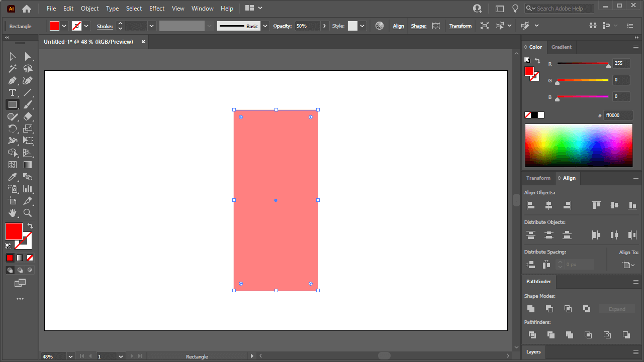
Task: Enable Draw Inside mode
Action: click(30, 270)
